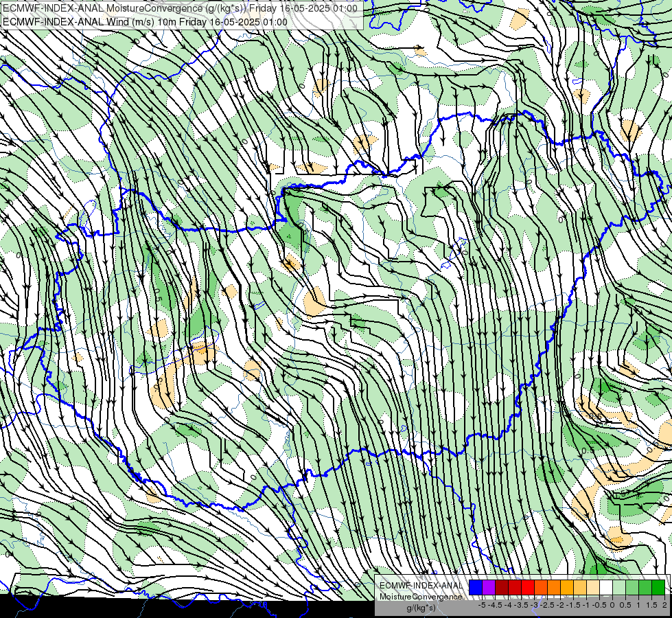672x618 pixels.
Task: Click the blue legend swatch above -5
Action: click(476, 588)
